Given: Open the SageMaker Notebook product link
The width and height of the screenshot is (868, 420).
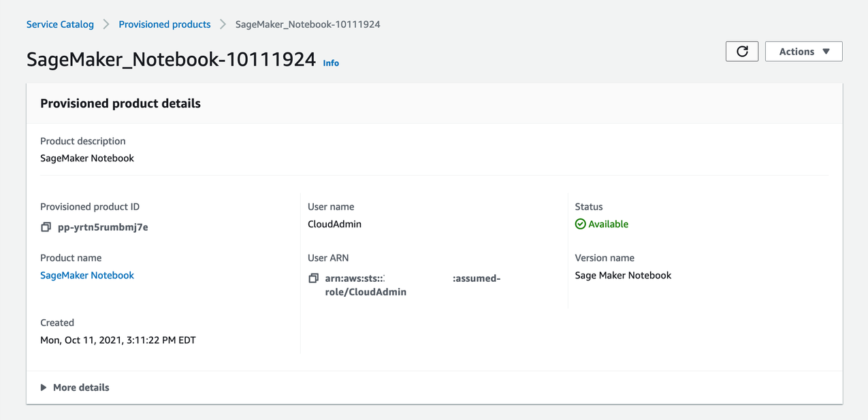Looking at the screenshot, I should click(87, 276).
